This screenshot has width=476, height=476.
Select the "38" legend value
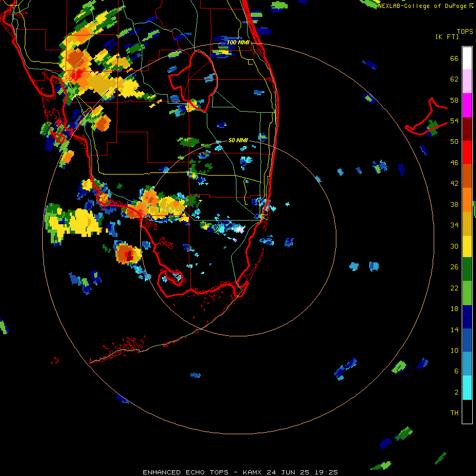(x=454, y=204)
